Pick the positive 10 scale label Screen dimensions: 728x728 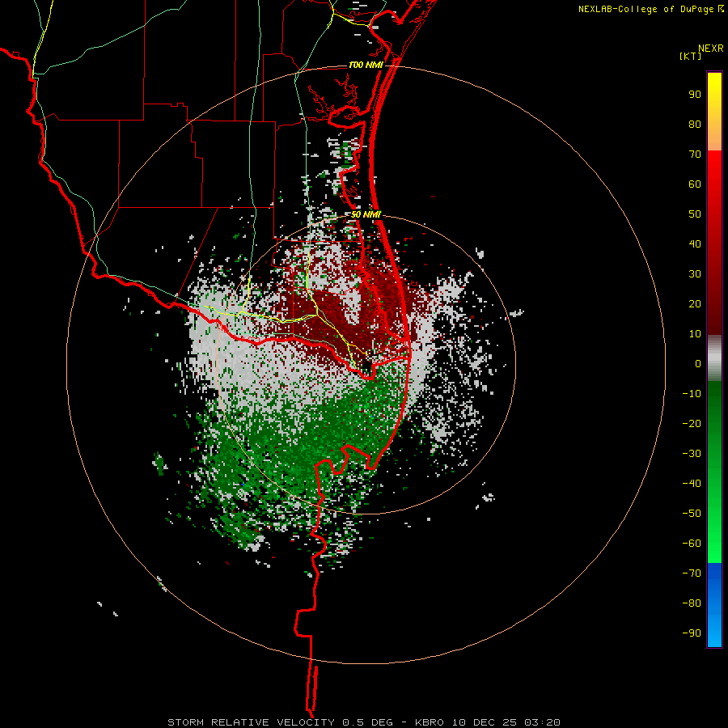(x=695, y=334)
